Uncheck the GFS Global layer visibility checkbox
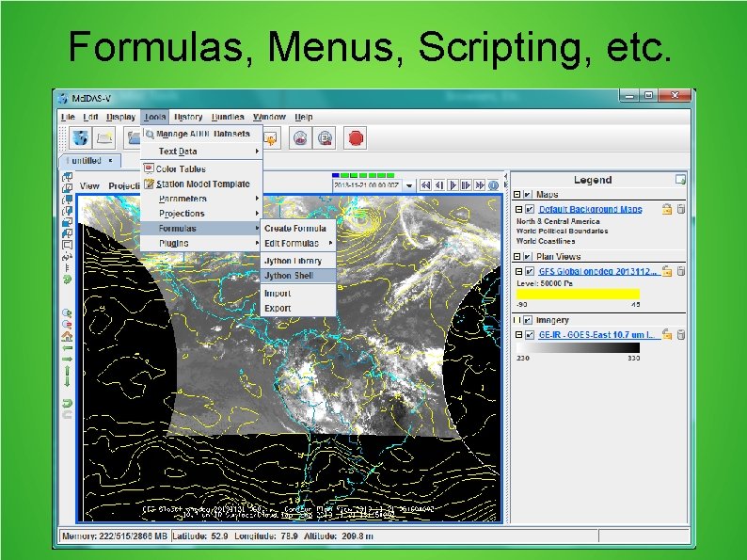This screenshot has height=560, width=747. [530, 271]
